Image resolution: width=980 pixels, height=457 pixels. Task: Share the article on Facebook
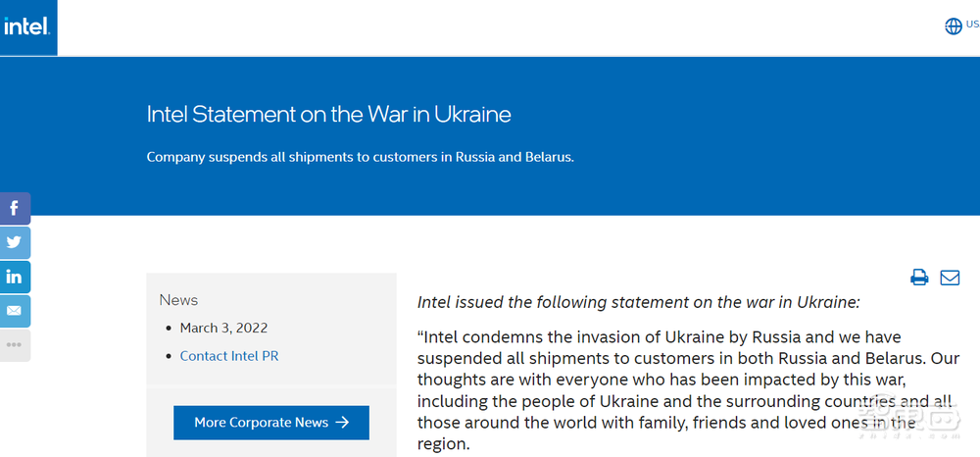[x=14, y=208]
